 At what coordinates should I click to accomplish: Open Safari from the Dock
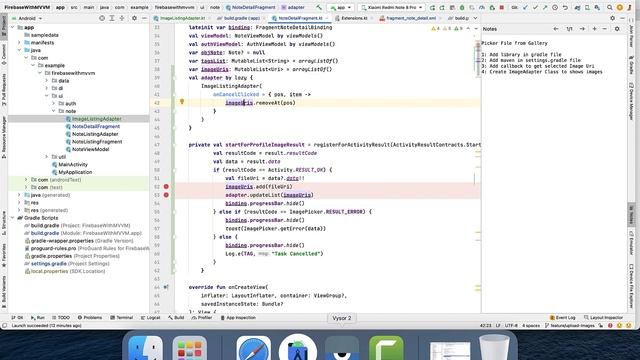click(x=253, y=349)
